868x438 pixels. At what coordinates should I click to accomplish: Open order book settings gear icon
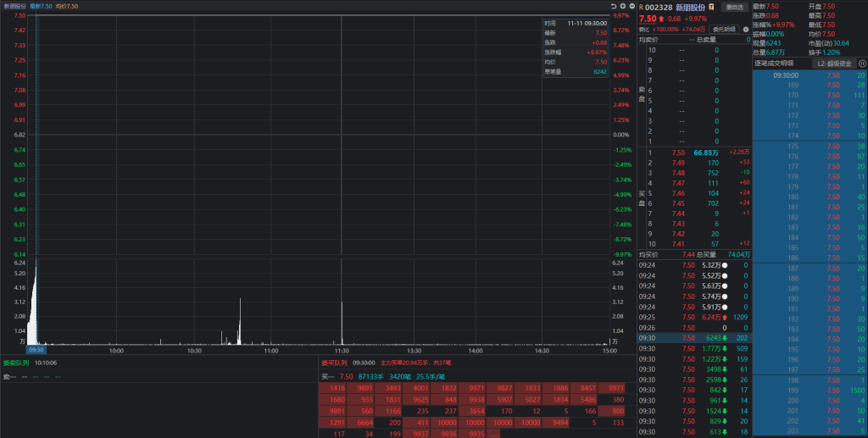click(x=746, y=29)
